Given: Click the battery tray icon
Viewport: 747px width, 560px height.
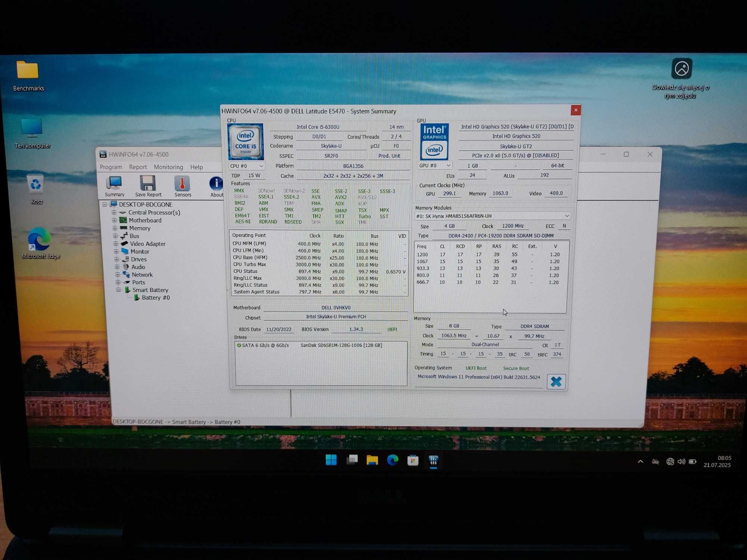Looking at the screenshot, I should click(692, 462).
